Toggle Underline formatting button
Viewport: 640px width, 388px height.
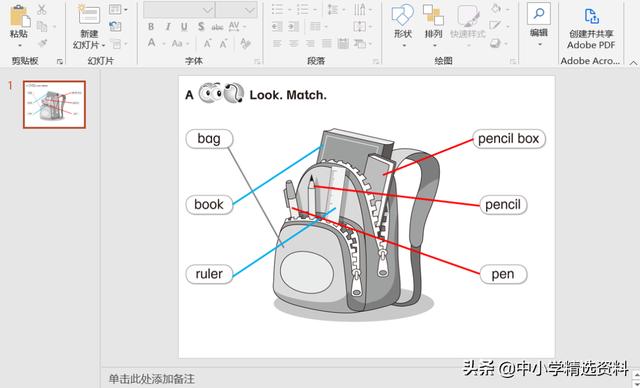click(184, 27)
